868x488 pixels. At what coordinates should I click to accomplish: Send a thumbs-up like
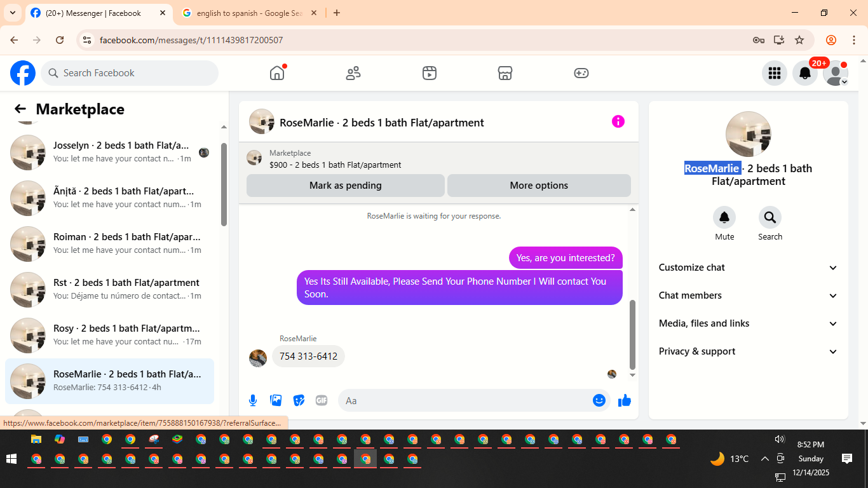click(625, 400)
